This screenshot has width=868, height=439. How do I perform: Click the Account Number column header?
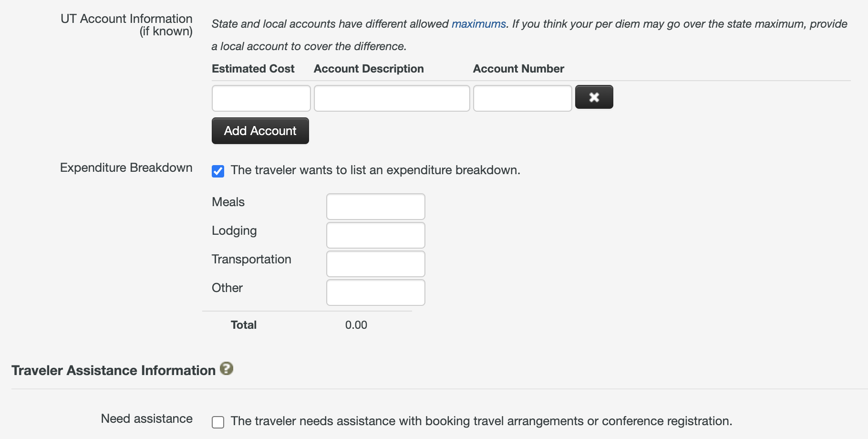[x=518, y=69]
